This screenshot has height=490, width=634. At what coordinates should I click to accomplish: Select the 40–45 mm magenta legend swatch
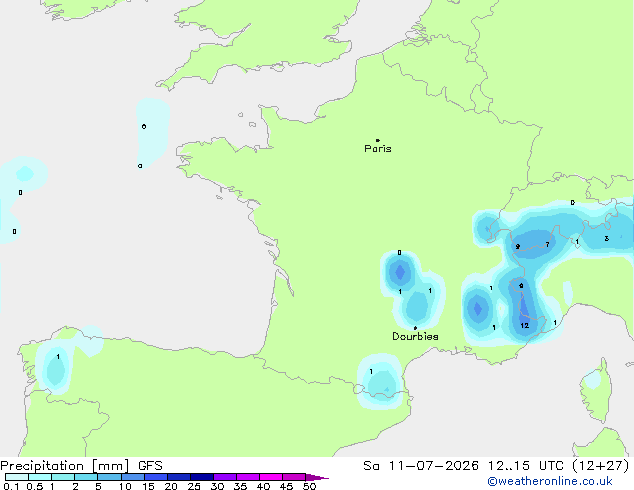[271, 477]
